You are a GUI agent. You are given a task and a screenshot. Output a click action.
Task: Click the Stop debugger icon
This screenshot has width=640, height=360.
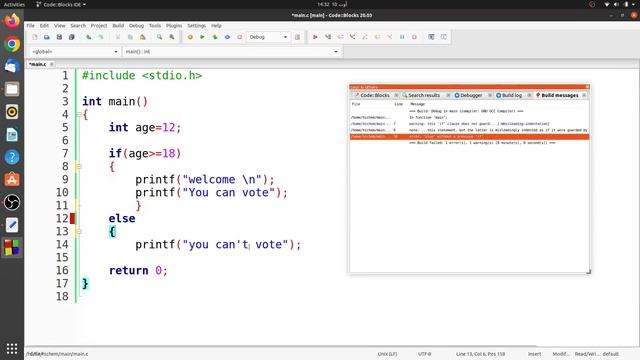pyautogui.click(x=414, y=37)
